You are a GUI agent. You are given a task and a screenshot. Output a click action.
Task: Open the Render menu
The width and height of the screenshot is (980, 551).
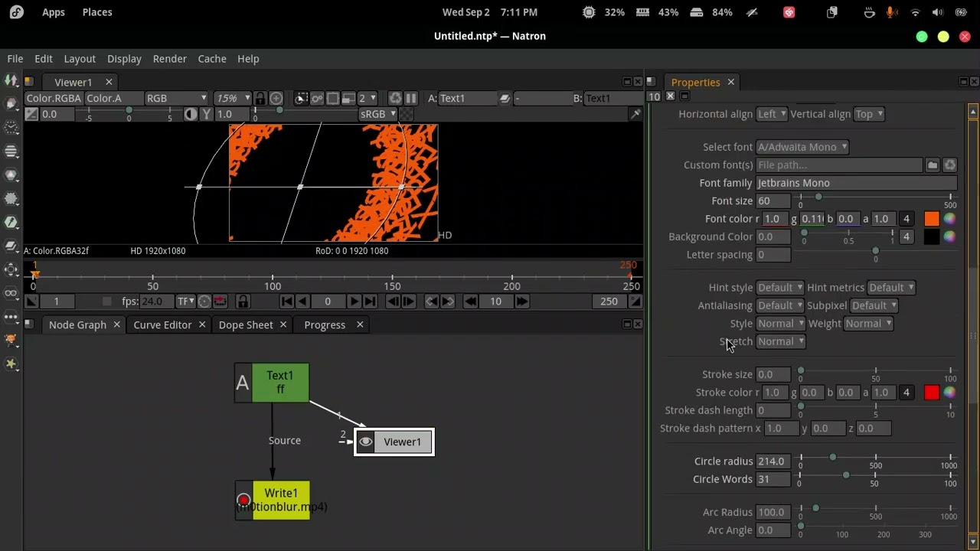[x=169, y=59]
